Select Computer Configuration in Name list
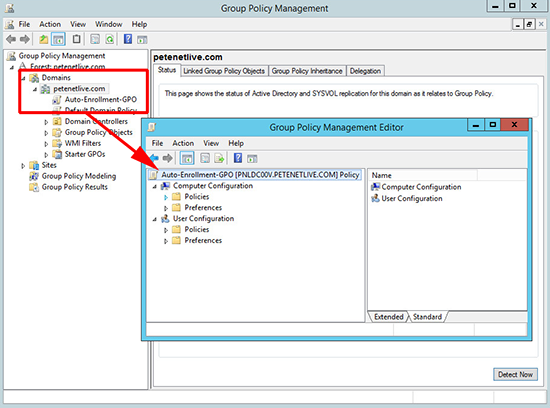The image size is (550, 408). click(x=416, y=187)
